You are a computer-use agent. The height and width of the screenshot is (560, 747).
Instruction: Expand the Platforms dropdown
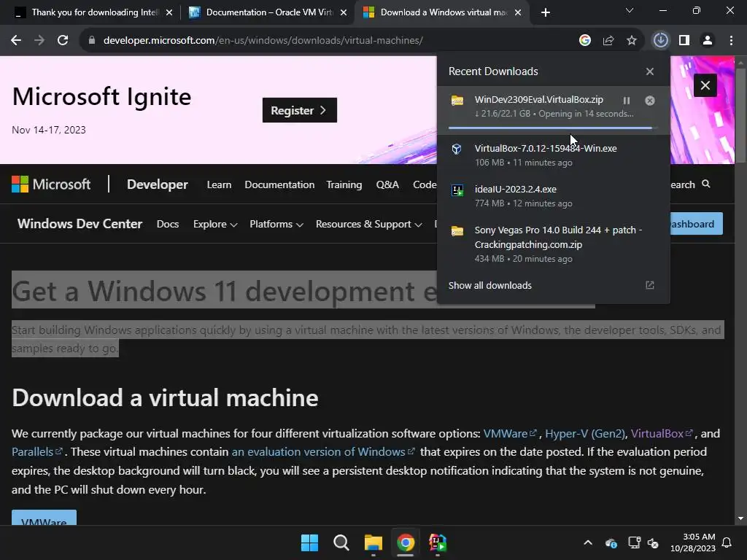click(276, 224)
